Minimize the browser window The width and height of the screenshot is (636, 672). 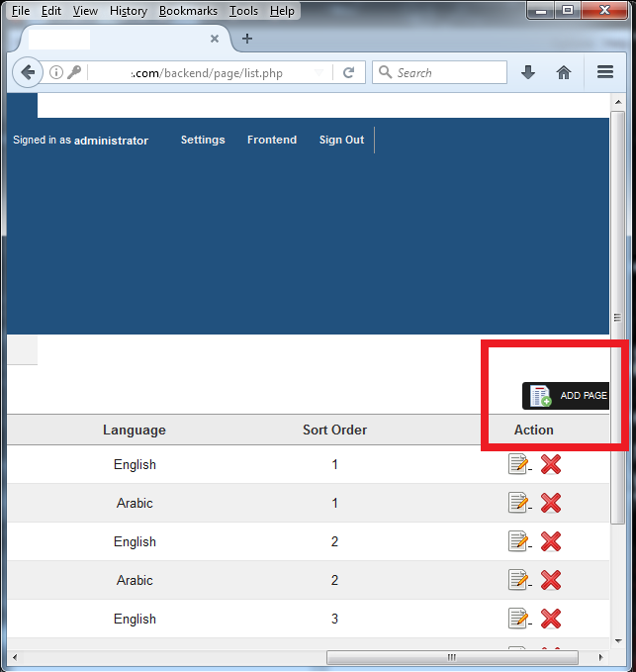point(541,10)
